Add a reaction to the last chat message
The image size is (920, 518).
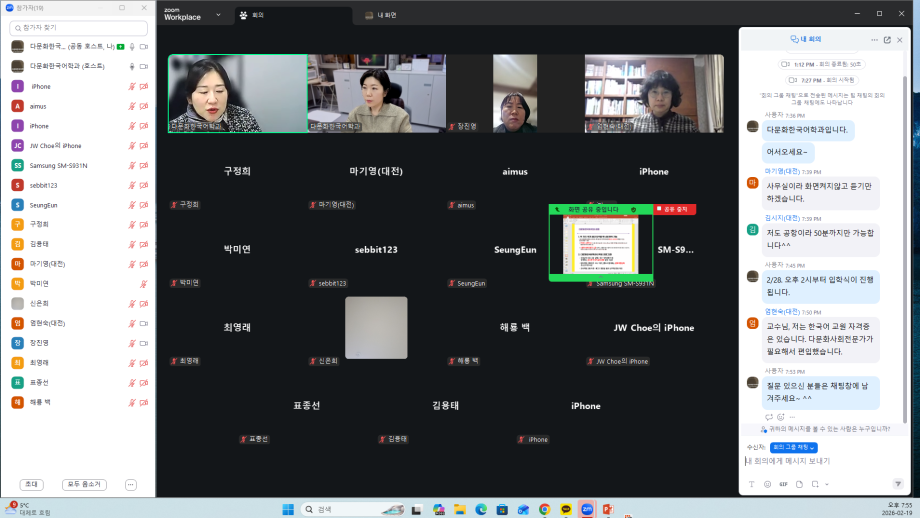[x=780, y=417]
